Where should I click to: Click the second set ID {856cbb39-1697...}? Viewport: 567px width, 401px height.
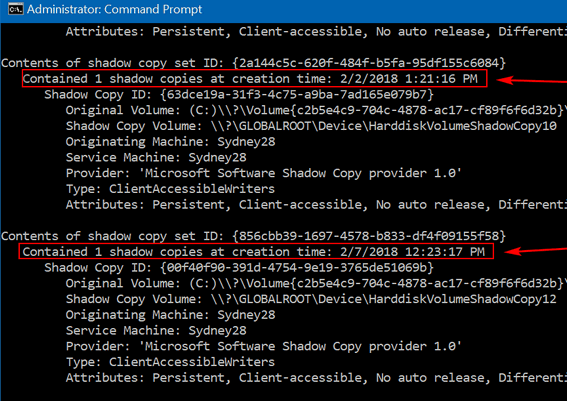click(x=369, y=236)
